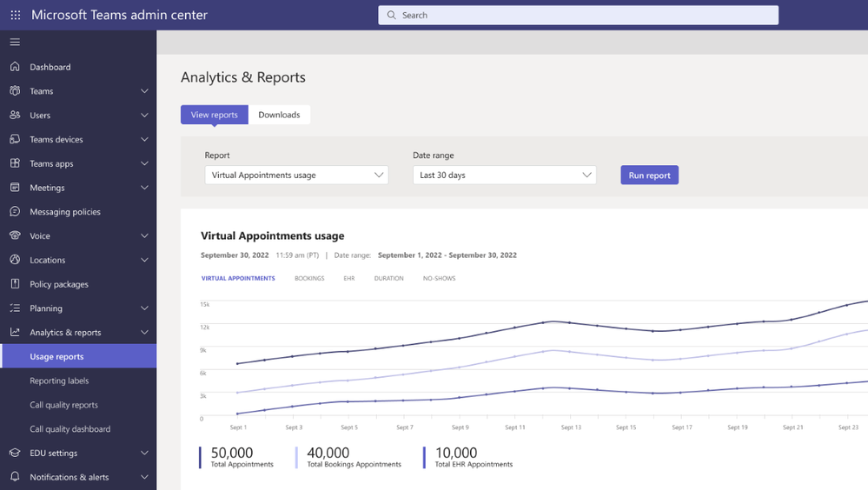Switch to the View reports tab
868x490 pixels.
[x=215, y=115]
